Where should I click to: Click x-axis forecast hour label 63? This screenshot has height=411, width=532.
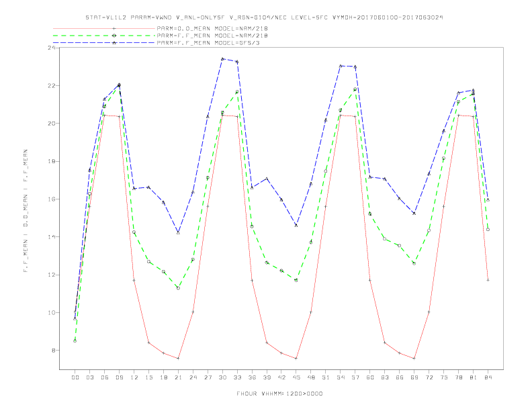[x=385, y=377]
